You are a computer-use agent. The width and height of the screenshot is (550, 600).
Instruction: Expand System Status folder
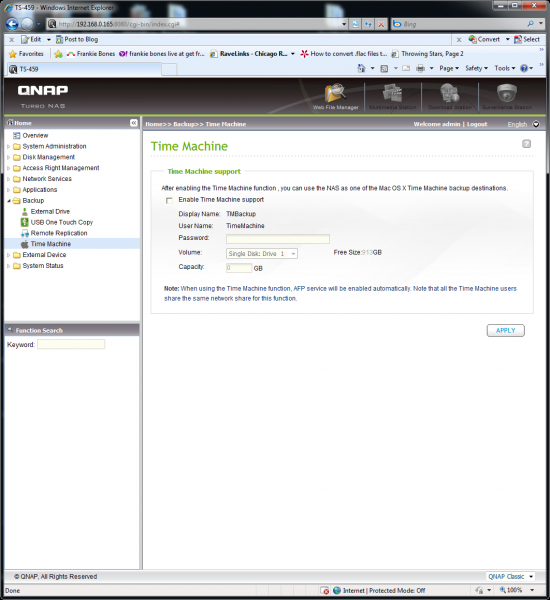point(8,266)
